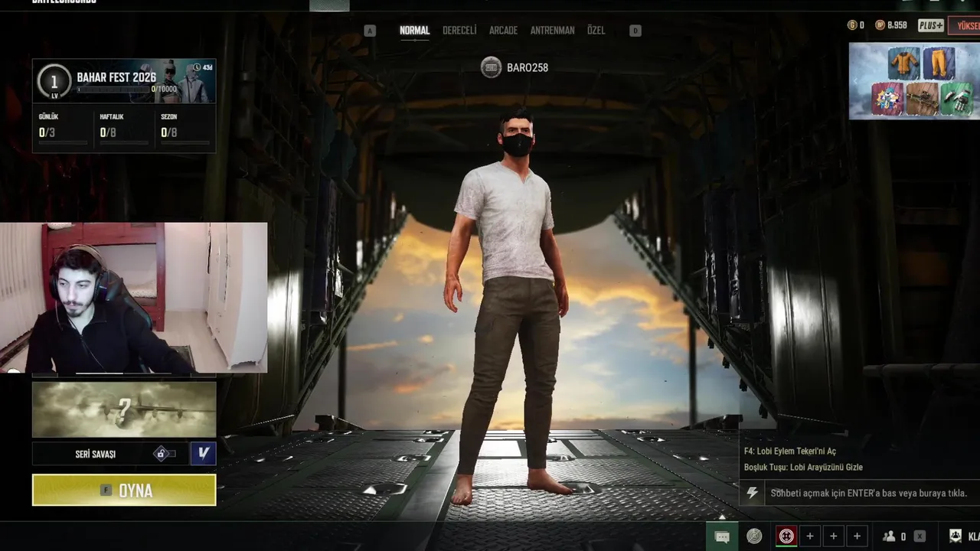980x551 pixels.
Task: Open the ARCADE tab
Action: coord(503,31)
